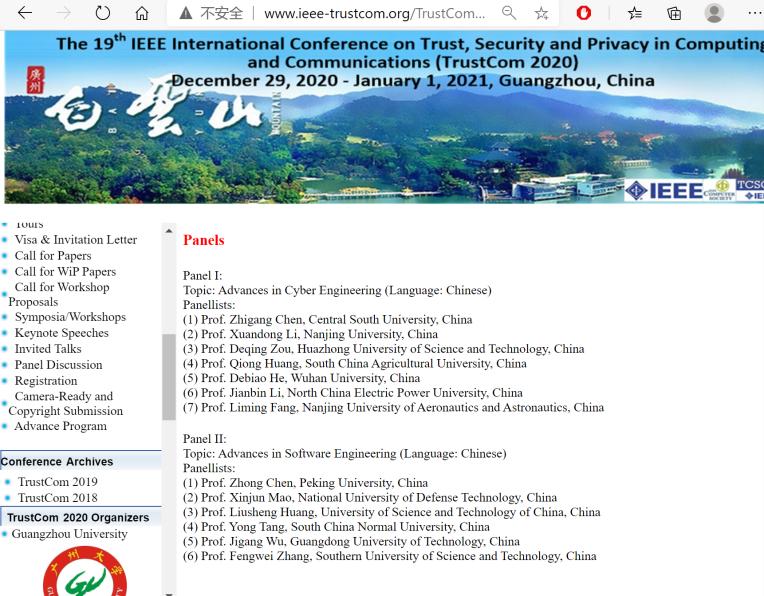Viewport: 764px width, 596px height.
Task: Open the browser settings ellipsis menu
Action: (752, 13)
